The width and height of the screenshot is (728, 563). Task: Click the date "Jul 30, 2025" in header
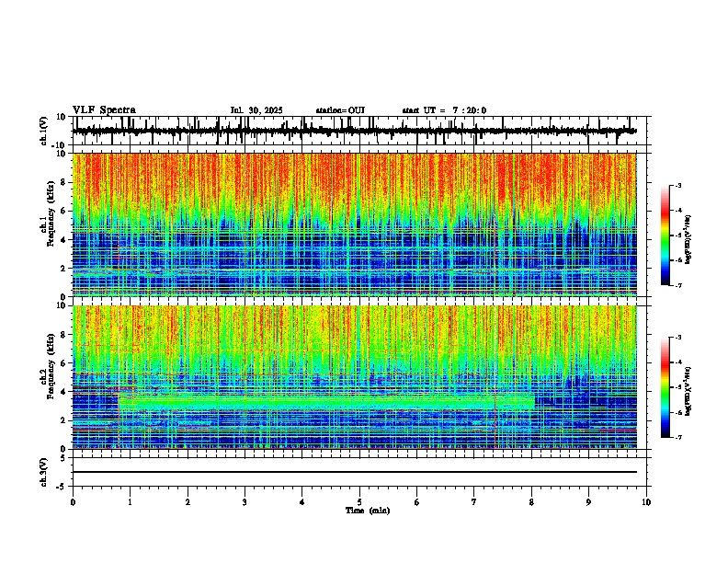(x=256, y=110)
